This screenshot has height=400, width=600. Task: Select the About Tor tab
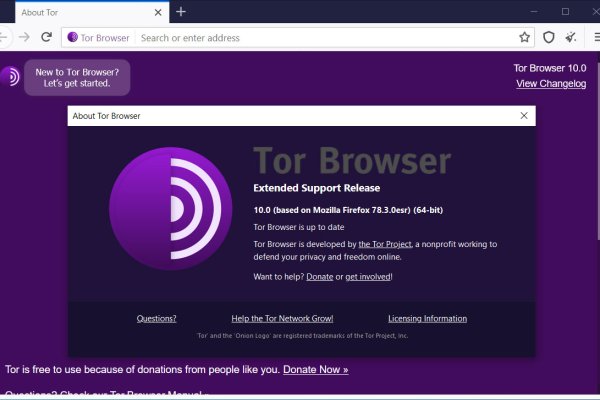tap(70, 11)
